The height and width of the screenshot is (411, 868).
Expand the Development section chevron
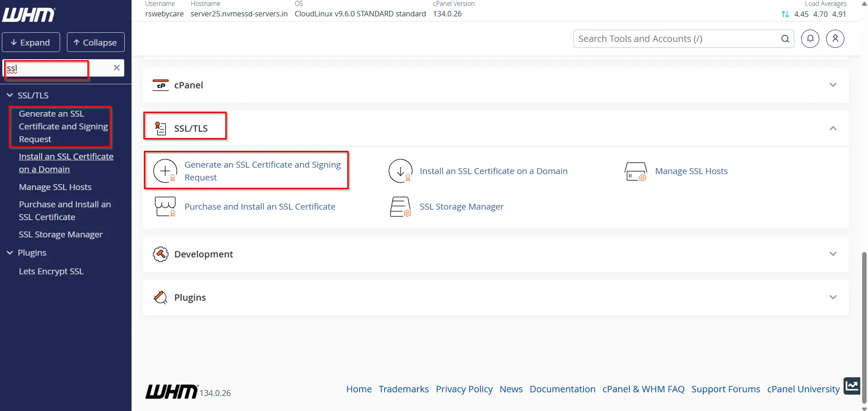(833, 254)
